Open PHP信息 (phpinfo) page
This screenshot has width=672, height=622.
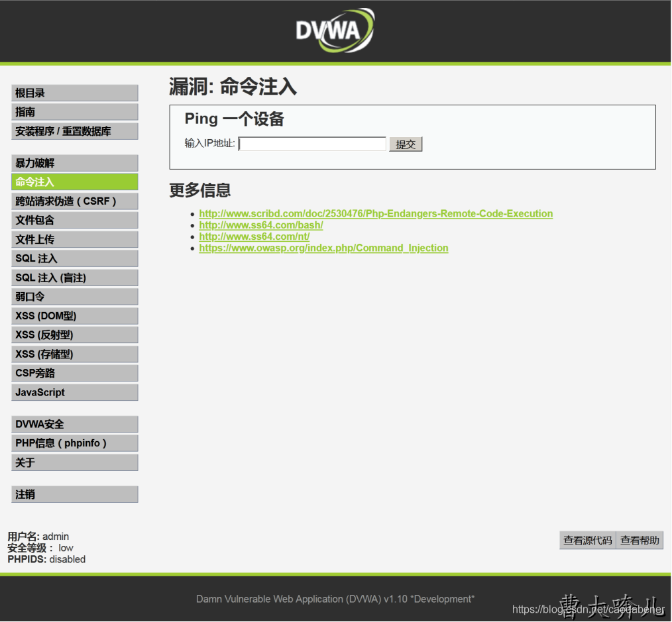pos(75,443)
